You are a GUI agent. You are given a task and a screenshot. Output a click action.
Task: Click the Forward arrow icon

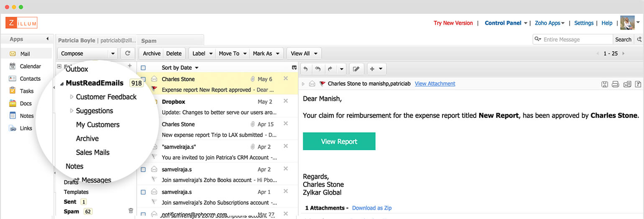point(330,69)
